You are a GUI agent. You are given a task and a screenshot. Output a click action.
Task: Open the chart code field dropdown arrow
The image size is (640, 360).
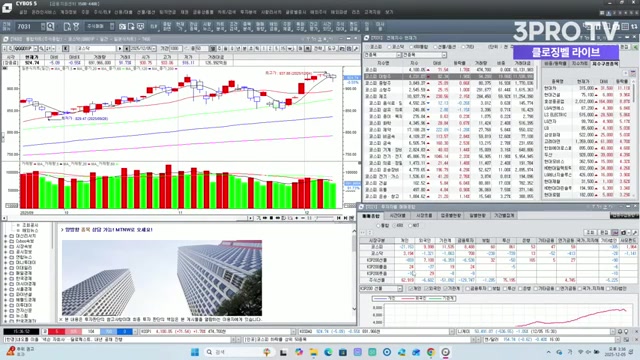[36, 48]
